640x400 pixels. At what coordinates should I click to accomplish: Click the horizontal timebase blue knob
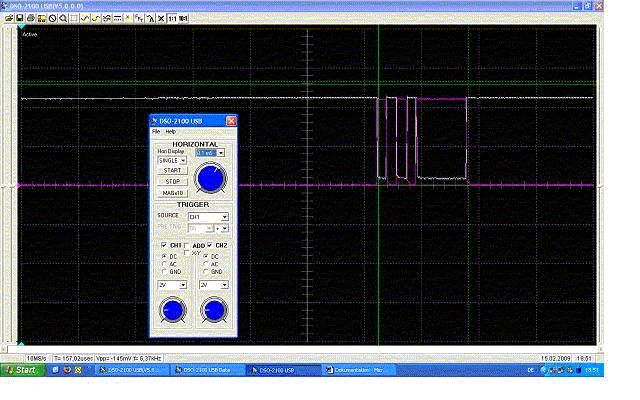tap(210, 178)
